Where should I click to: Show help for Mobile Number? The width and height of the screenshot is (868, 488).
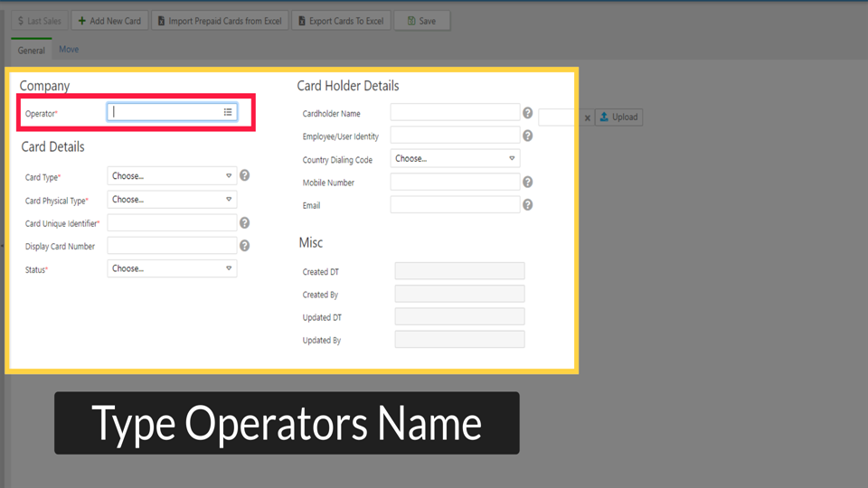[x=527, y=182]
